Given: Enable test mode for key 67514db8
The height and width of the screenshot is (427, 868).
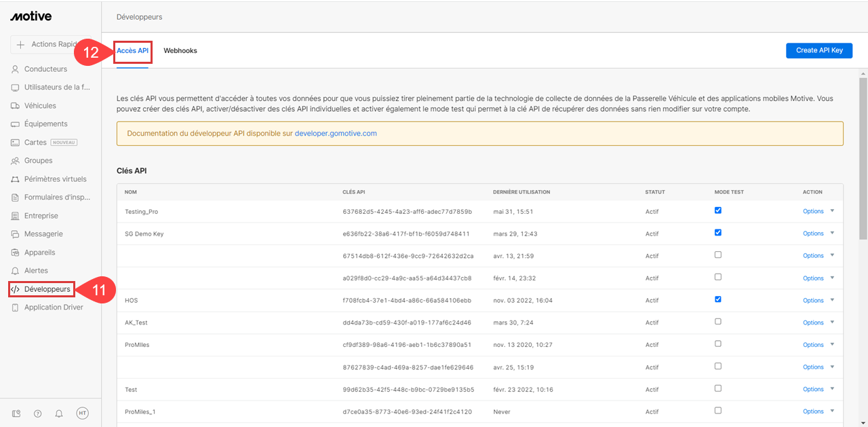Looking at the screenshot, I should (718, 255).
